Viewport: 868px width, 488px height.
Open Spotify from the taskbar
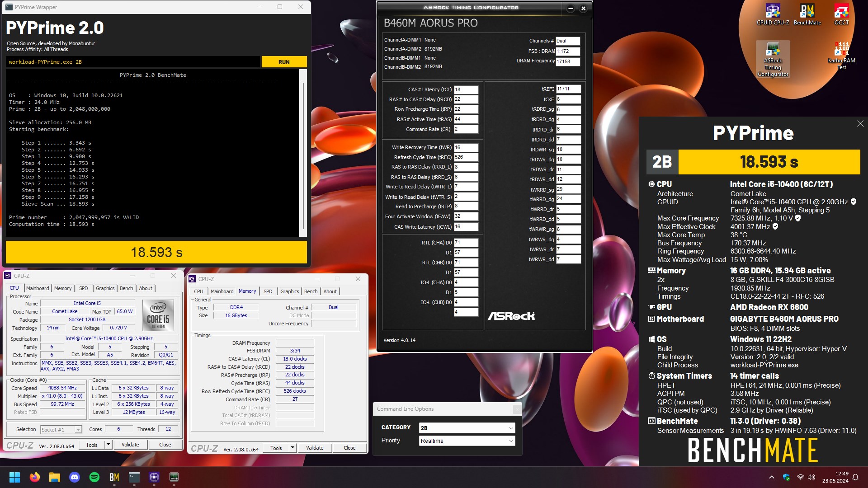(x=94, y=477)
